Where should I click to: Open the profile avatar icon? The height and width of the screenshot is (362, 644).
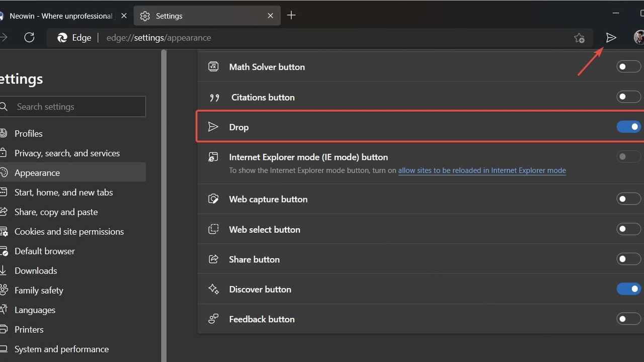(x=638, y=38)
